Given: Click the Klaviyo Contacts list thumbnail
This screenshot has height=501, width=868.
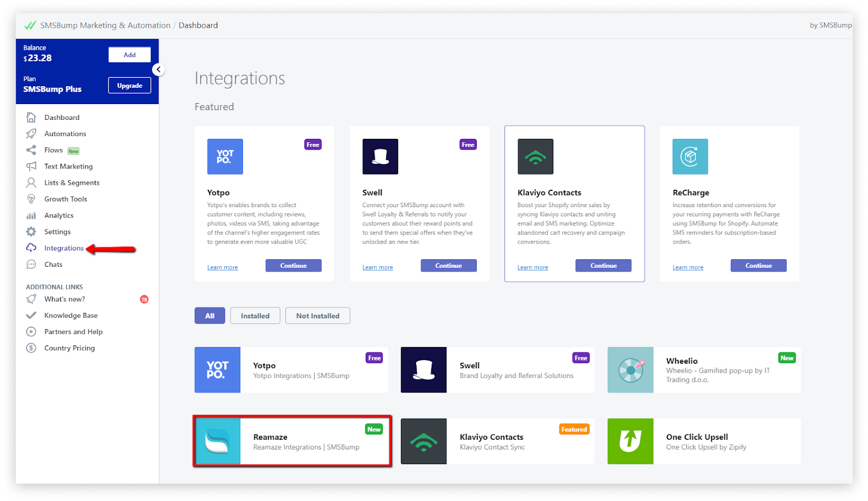Looking at the screenshot, I should [x=424, y=441].
